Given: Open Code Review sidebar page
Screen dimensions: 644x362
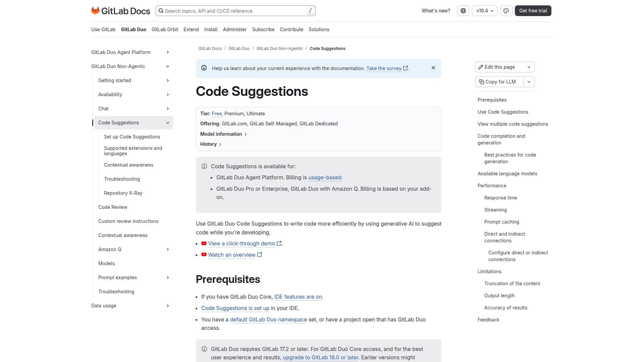Looking at the screenshot, I should tap(113, 207).
